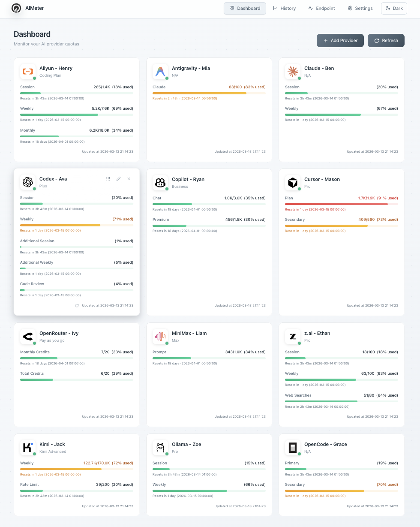The height and width of the screenshot is (527, 420).
Task: Click the Ollama llama provider icon
Action: click(160, 448)
